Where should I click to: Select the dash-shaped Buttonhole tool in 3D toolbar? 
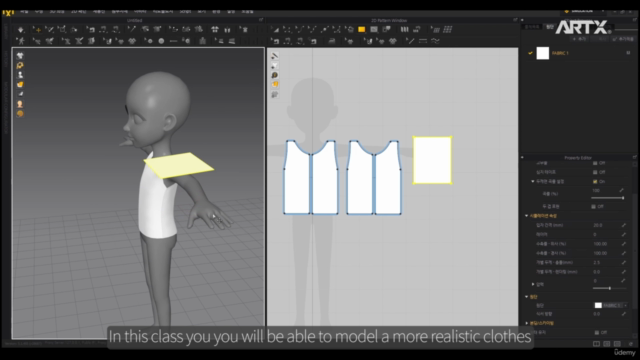tap(173, 41)
